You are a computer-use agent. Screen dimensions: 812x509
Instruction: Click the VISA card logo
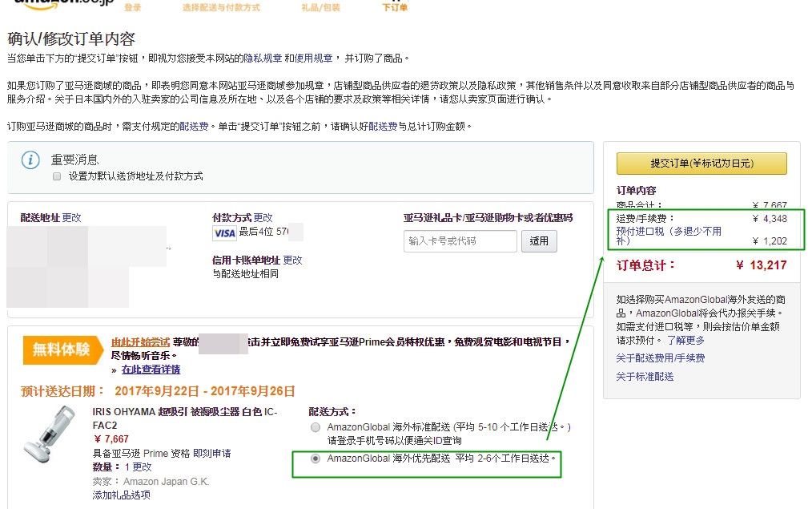[x=225, y=233]
